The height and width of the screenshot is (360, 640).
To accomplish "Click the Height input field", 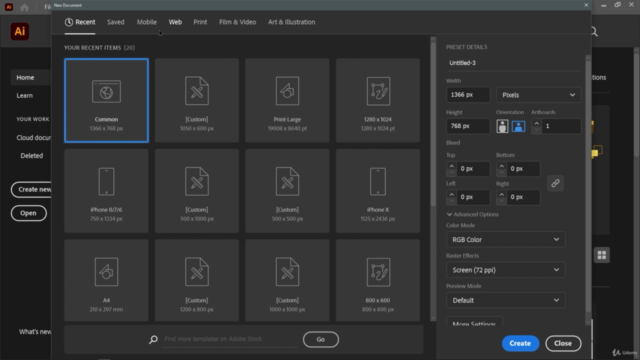I will tap(468, 126).
